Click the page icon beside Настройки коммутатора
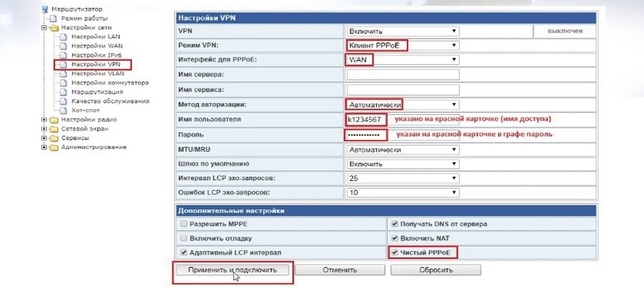 [64, 83]
